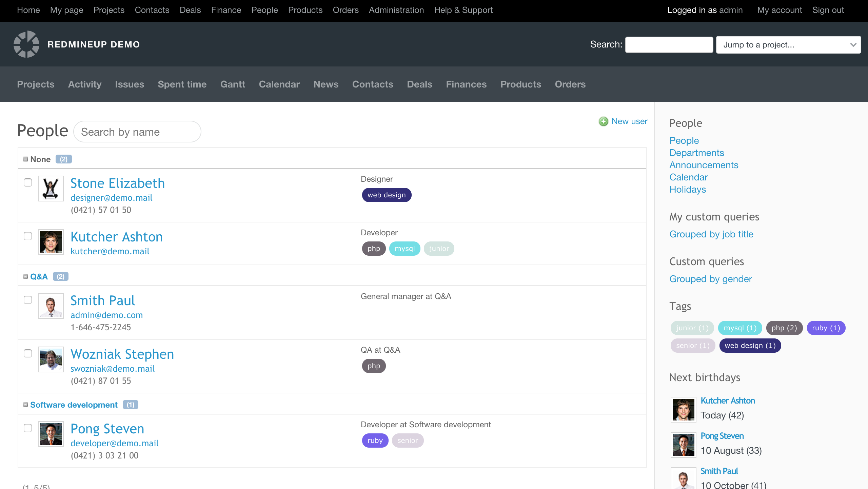Click Smith Paul's profile picture
Viewport: 868px width, 489px height.
point(51,305)
